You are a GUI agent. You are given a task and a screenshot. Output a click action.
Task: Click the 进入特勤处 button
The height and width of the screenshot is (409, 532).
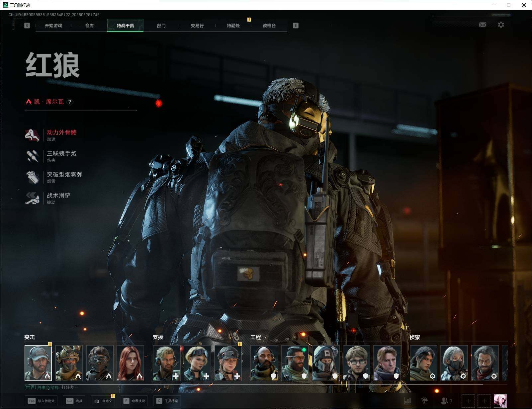(41, 401)
